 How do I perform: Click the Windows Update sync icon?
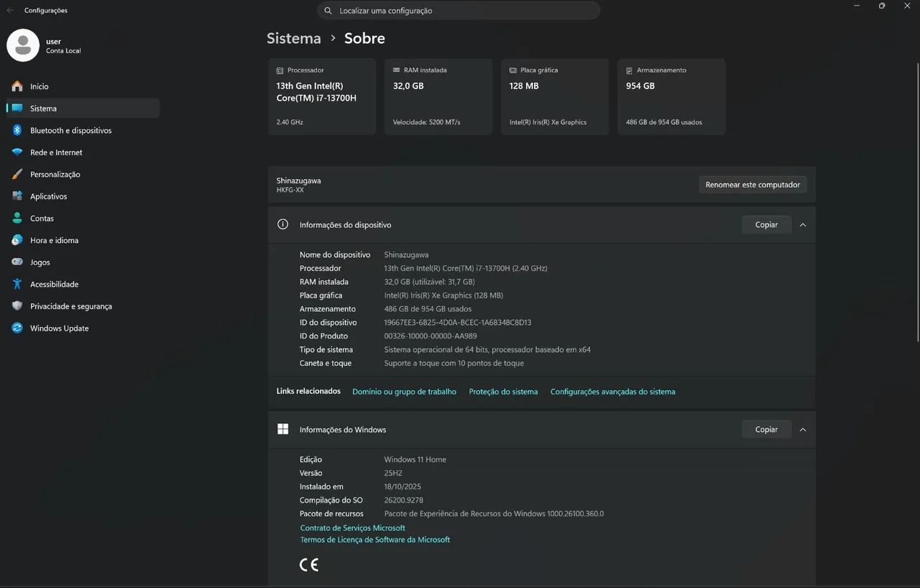pos(17,329)
